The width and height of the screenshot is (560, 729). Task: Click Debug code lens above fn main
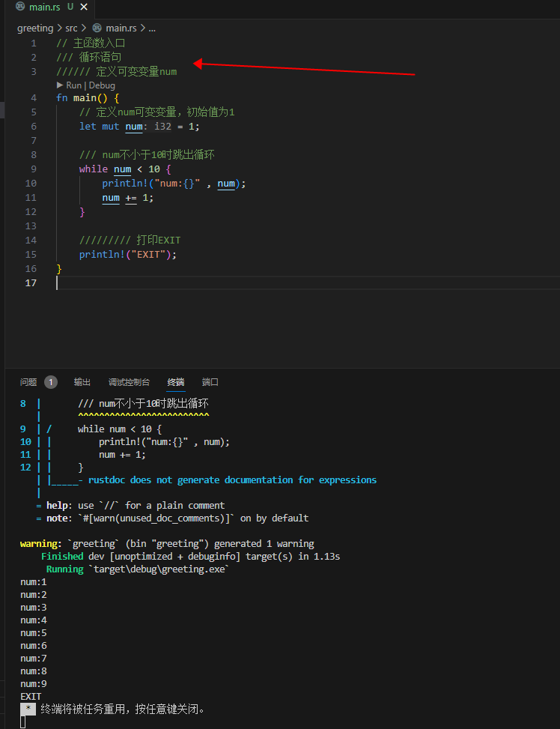pyautogui.click(x=102, y=85)
